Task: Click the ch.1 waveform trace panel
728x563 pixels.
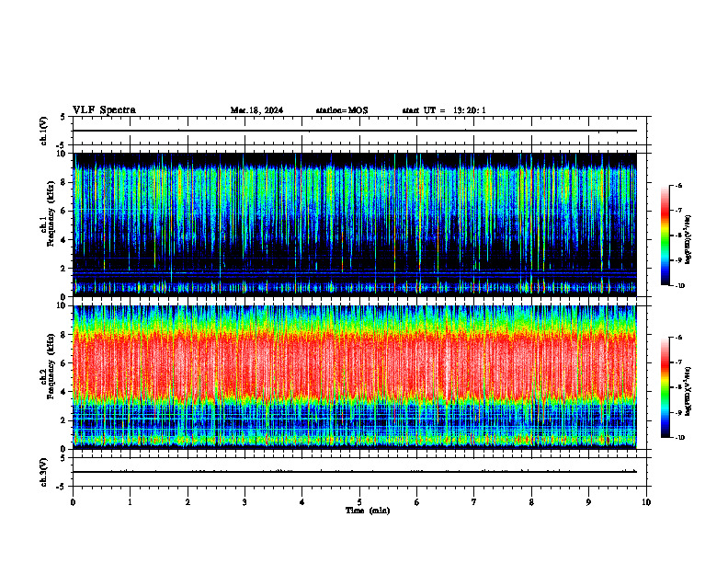Action: tap(359, 131)
